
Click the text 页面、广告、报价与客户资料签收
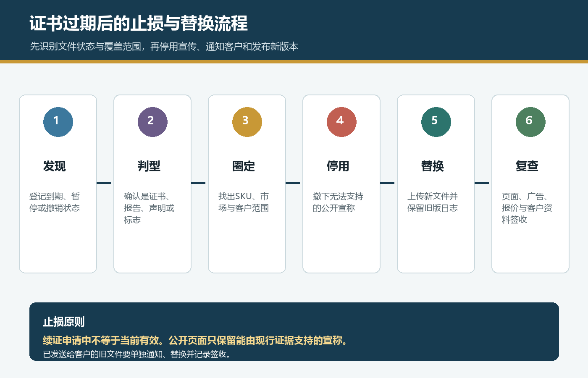tap(527, 208)
